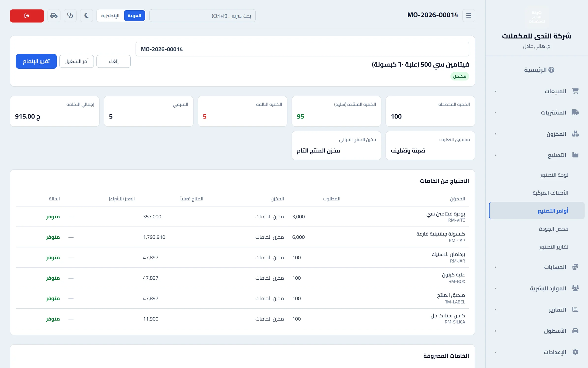Image resolution: width=588 pixels, height=368 pixels.
Task: Click the أمر التشغيل button
Action: pyautogui.click(x=76, y=61)
